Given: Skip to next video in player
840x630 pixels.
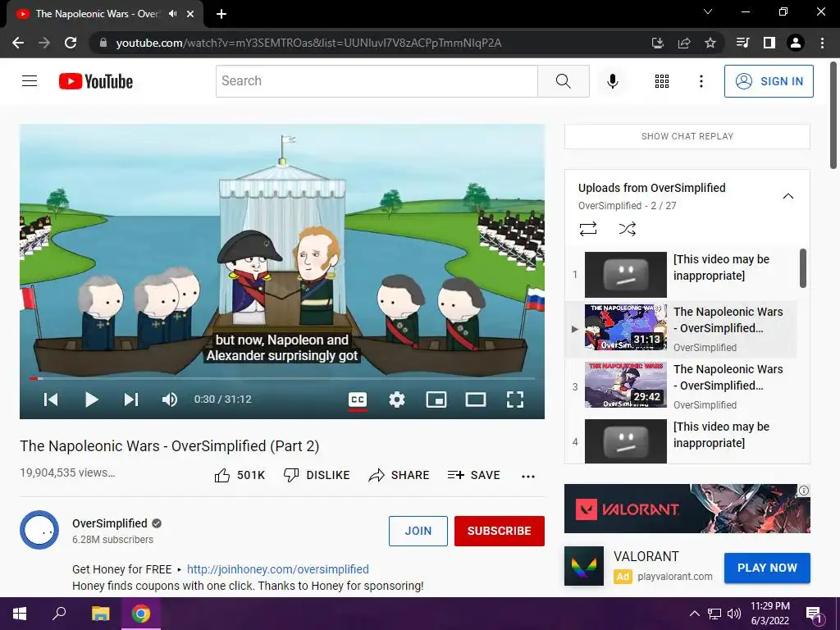Looking at the screenshot, I should [131, 399].
